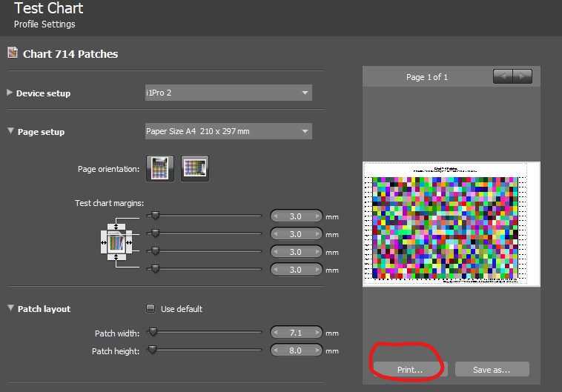Viewport: 562px width, 392px height.
Task: Expand the Device setup section
Action: point(10,93)
